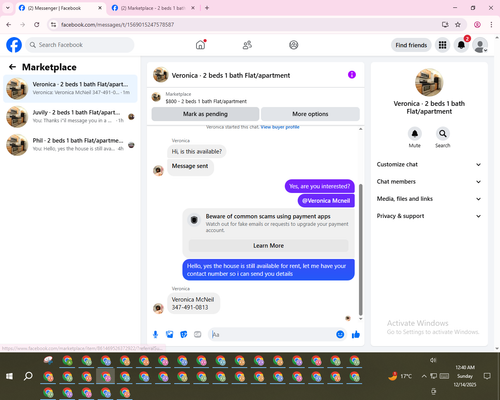Viewport: 500px width, 400px height.
Task: Click the View buyer profile link
Action: (x=280, y=127)
